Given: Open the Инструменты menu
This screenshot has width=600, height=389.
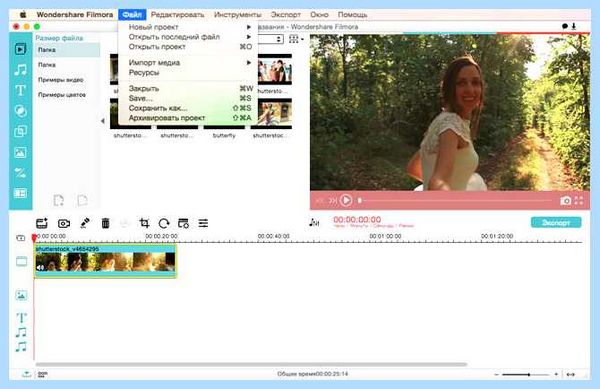Looking at the screenshot, I should click(238, 15).
